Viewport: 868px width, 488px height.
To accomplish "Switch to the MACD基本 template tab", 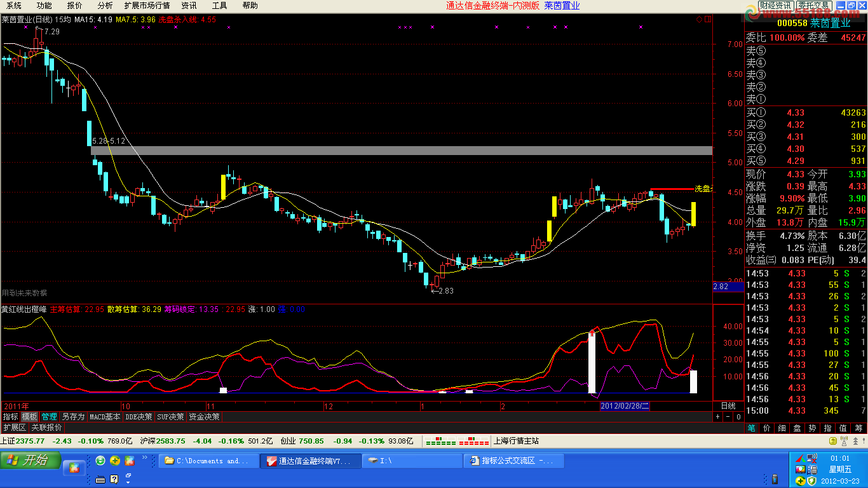I will coord(105,417).
